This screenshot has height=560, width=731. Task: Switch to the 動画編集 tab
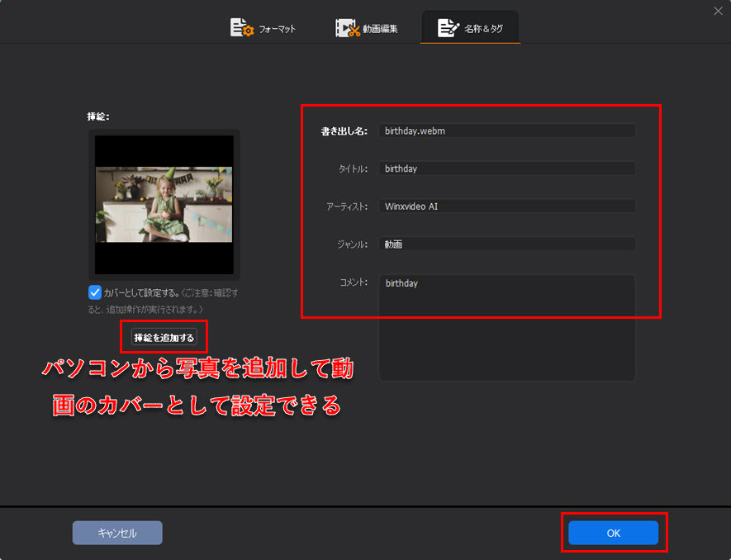click(367, 28)
